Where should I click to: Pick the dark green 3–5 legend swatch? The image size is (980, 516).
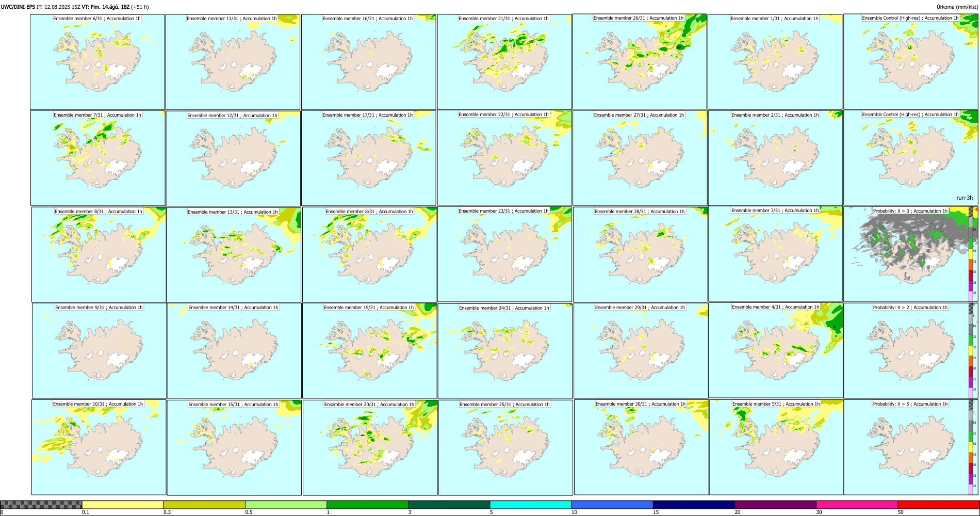[449, 505]
